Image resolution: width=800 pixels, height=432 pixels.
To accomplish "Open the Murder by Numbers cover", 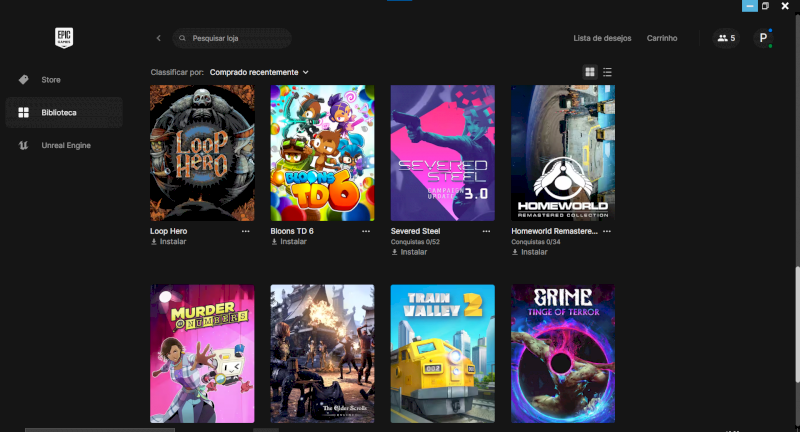I will (202, 353).
